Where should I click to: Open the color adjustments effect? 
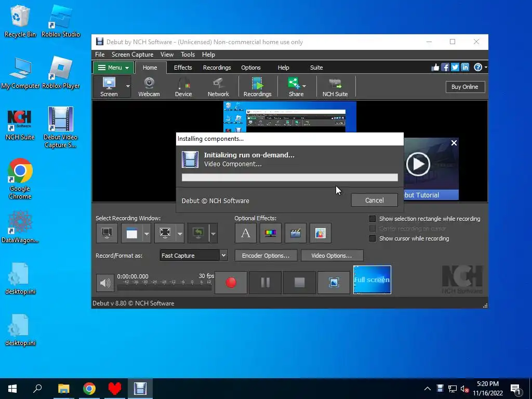pyautogui.click(x=270, y=233)
